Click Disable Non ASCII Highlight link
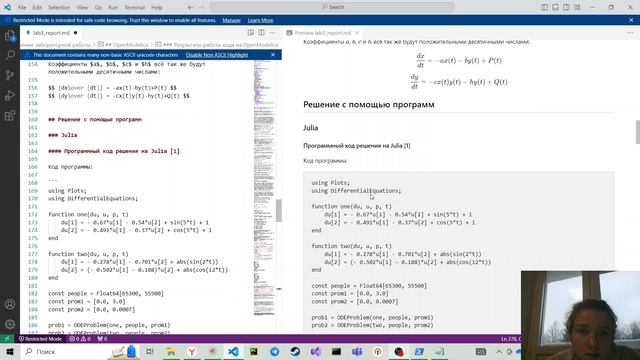This screenshot has width=640, height=360. pos(217,55)
